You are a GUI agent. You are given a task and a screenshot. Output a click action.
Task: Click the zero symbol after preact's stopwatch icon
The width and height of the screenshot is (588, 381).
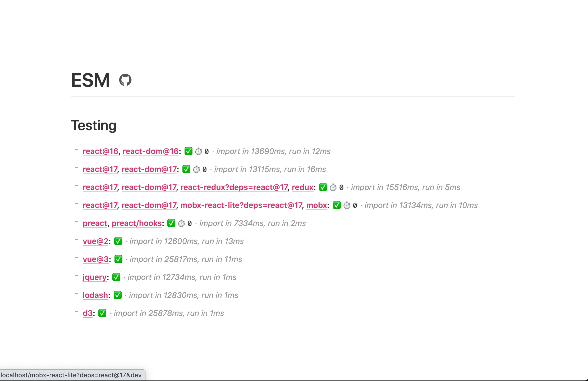(189, 224)
